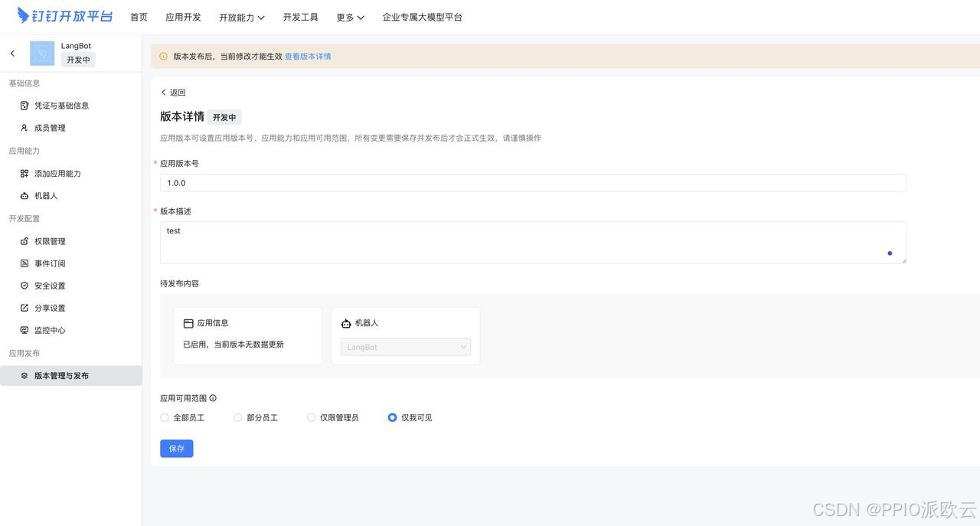Click the 安全设置 shield-check icon
This screenshot has height=526, width=980.
click(24, 286)
